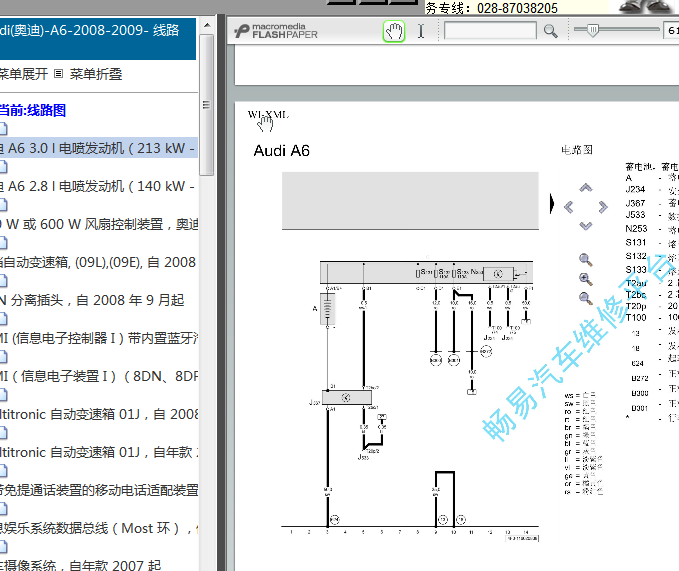Open tronic 自动变速箱 01J，自 2008 entry

pos(99,414)
